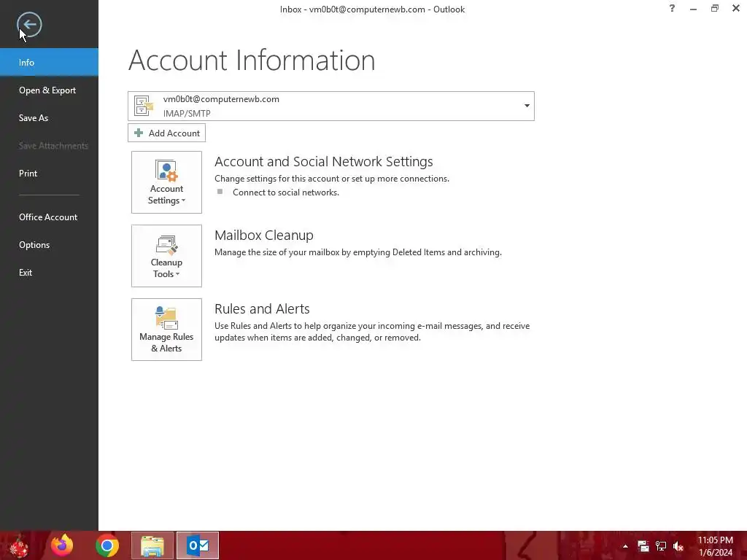Open File Explorer from the taskbar

[152, 545]
